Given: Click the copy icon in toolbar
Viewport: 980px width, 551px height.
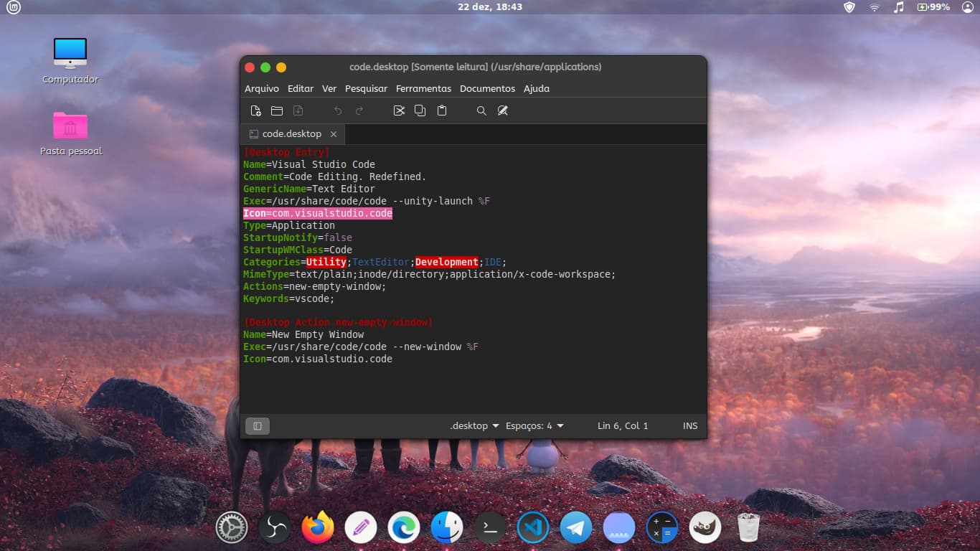Looking at the screenshot, I should [420, 110].
